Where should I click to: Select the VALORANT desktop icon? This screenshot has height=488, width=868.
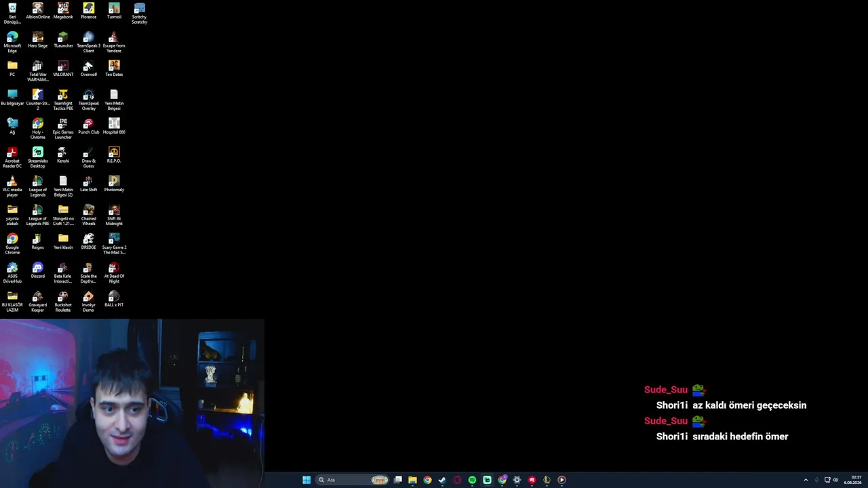(x=63, y=68)
